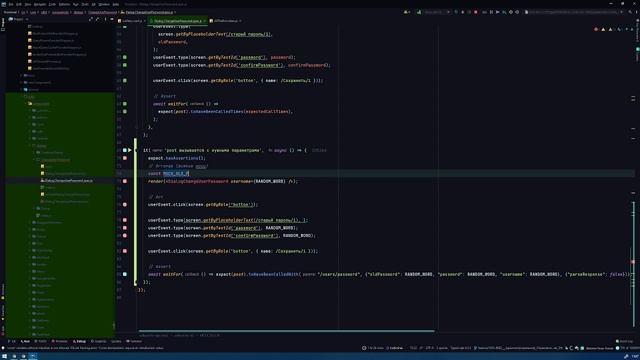This screenshot has width=640, height=360.
Task: Open the search everywhere magnifier icon
Action: click(x=630, y=12)
